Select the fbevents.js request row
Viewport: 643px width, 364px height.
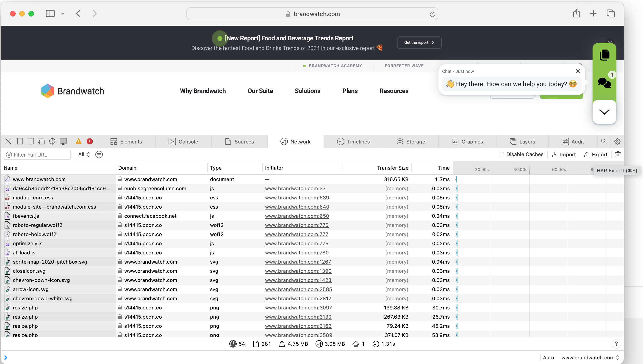[312, 216]
